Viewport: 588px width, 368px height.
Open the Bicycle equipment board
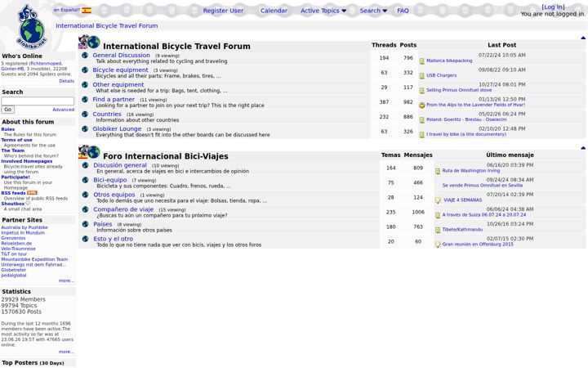120,70
